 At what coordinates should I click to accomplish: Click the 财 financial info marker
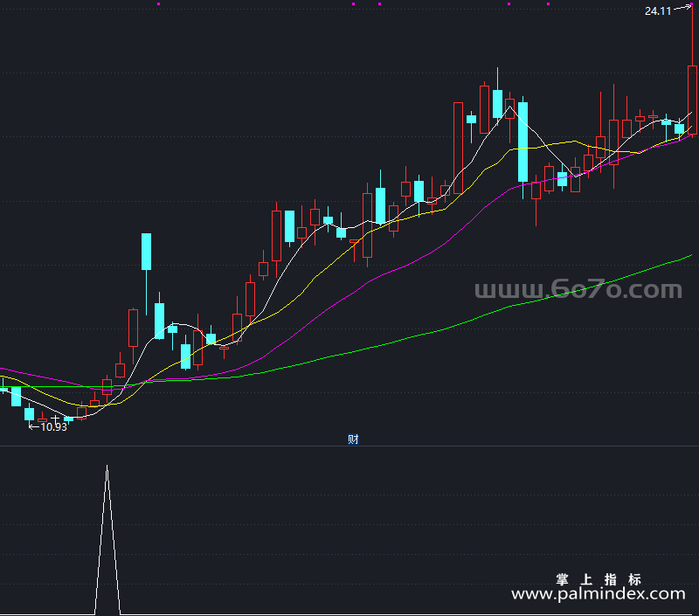click(x=353, y=440)
